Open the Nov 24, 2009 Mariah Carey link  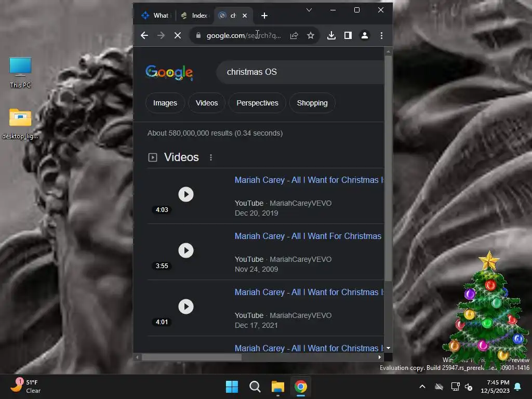[308, 236]
